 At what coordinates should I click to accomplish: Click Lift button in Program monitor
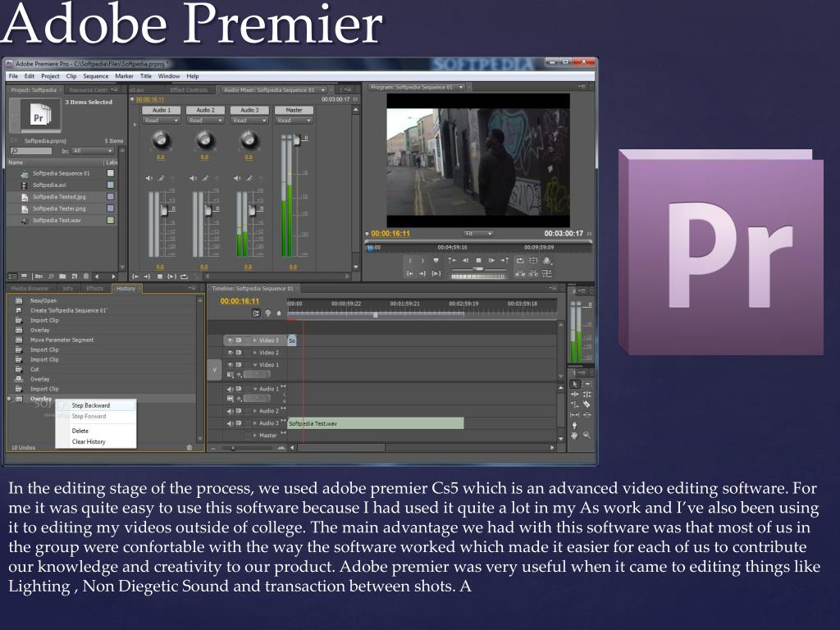click(x=519, y=273)
